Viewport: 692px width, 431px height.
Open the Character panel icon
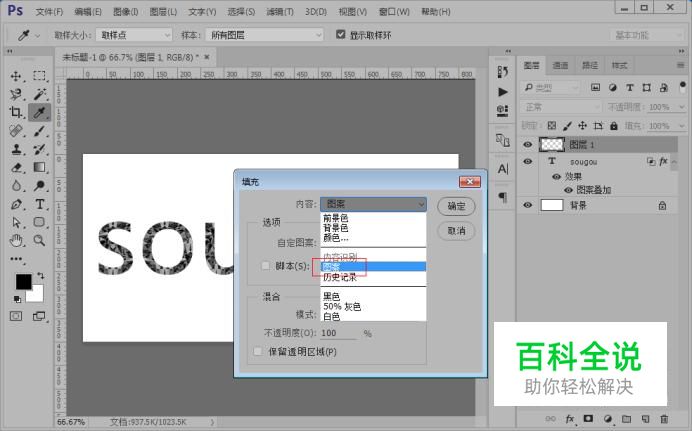(503, 169)
